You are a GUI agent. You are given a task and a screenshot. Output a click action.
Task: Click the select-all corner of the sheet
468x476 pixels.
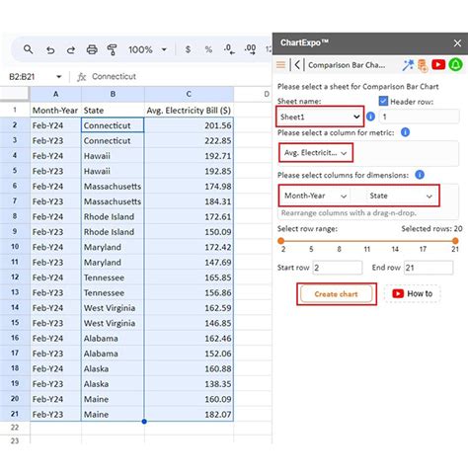[x=15, y=94]
